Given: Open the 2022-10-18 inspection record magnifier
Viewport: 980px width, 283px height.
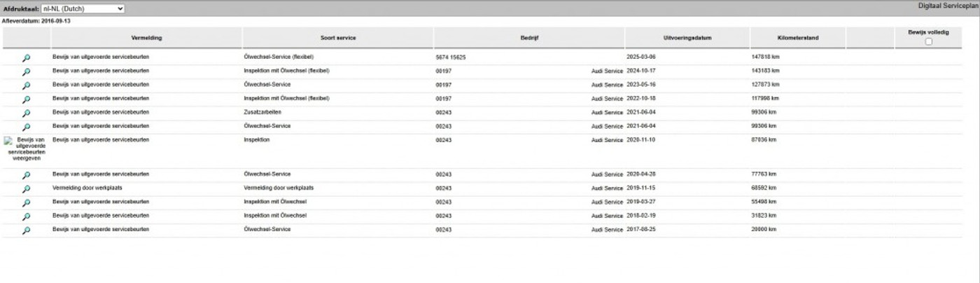Looking at the screenshot, I should (26, 99).
